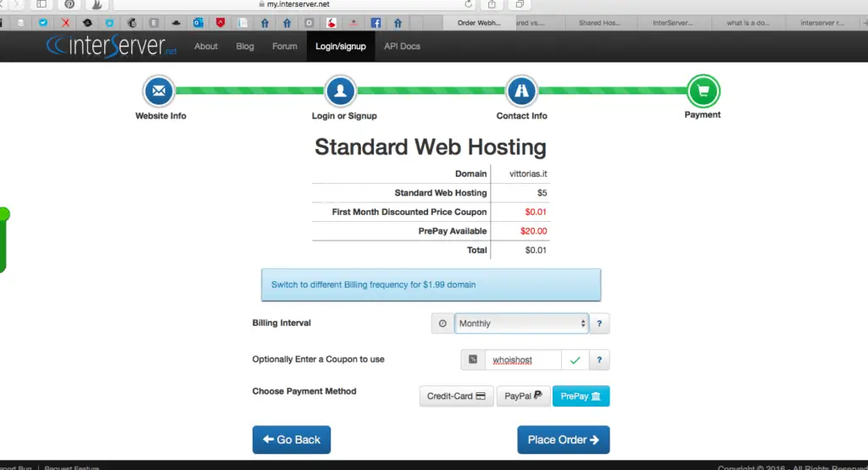Click the Payment cart step icon
The image size is (868, 470).
(x=703, y=91)
